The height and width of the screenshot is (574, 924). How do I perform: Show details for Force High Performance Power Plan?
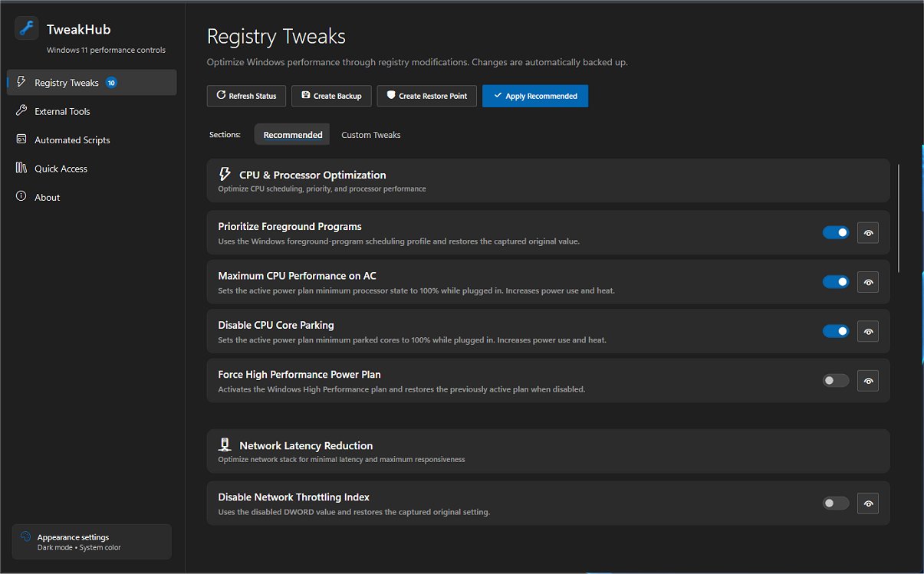click(x=868, y=381)
